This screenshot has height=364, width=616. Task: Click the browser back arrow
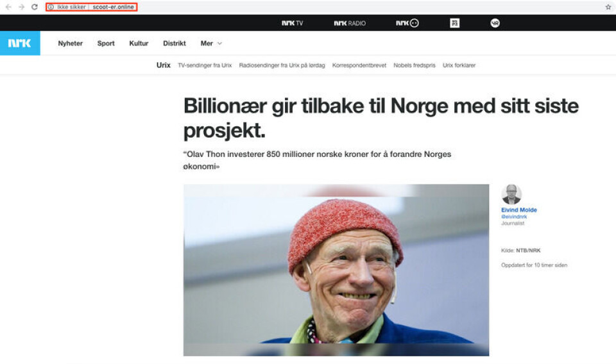pyautogui.click(x=8, y=7)
